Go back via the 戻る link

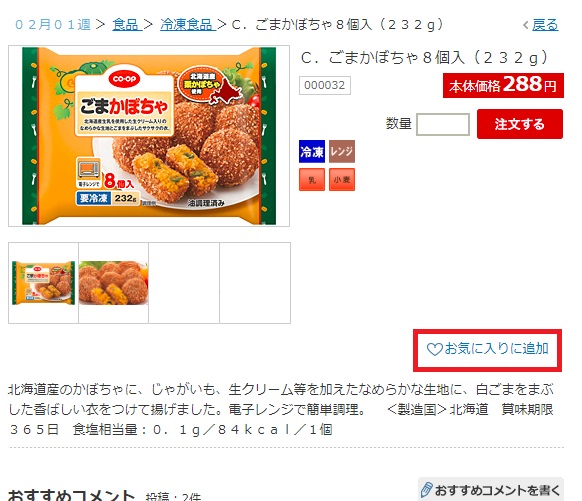pos(545,25)
